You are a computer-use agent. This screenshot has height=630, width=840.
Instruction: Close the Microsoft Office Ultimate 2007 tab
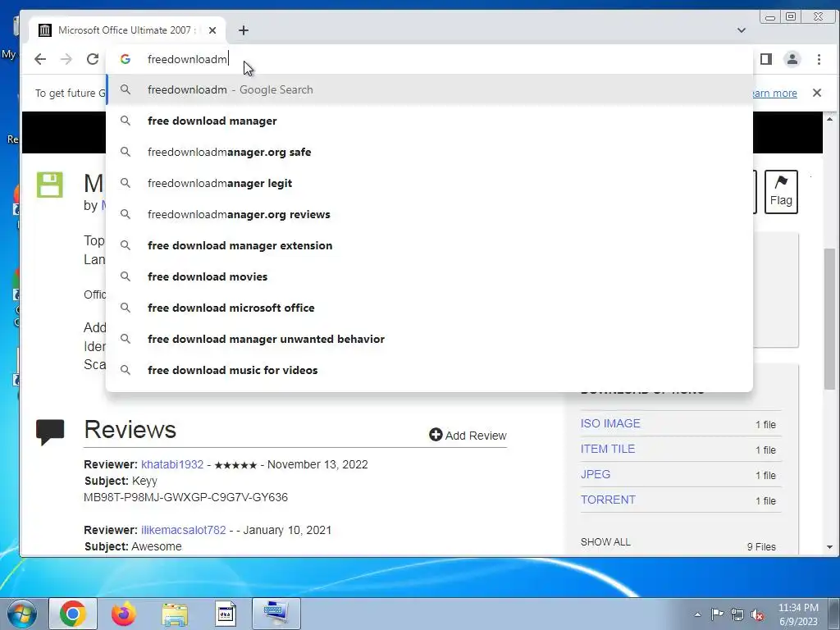click(x=212, y=30)
